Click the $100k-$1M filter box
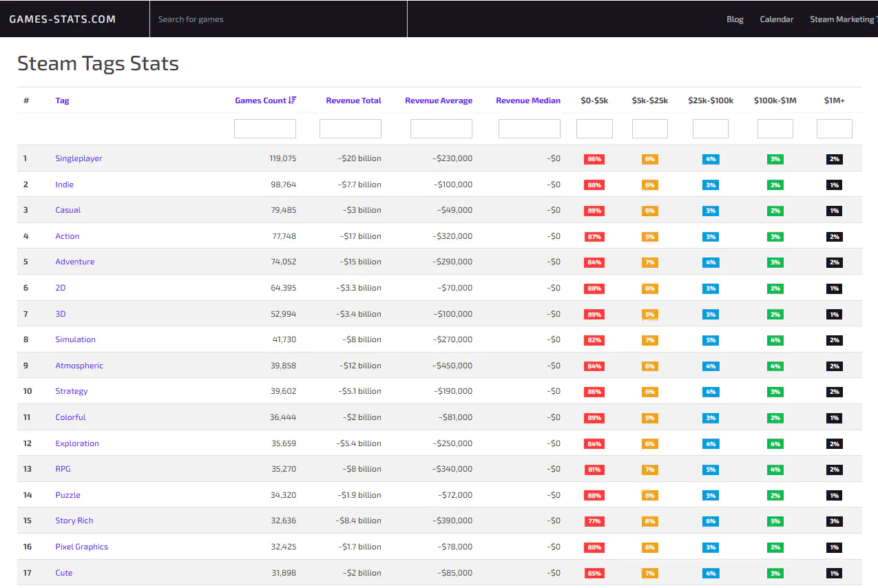This screenshot has width=878, height=588. coord(775,129)
